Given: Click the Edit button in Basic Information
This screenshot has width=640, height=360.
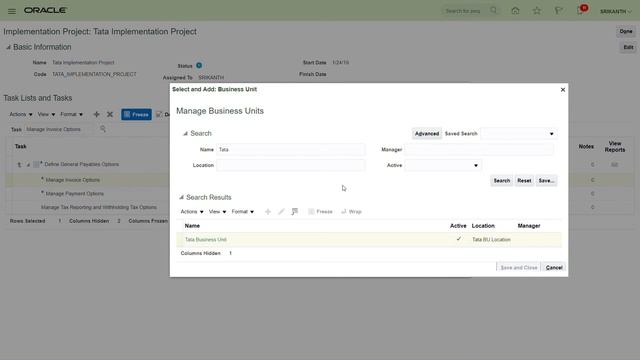Looking at the screenshot, I should point(628,47).
